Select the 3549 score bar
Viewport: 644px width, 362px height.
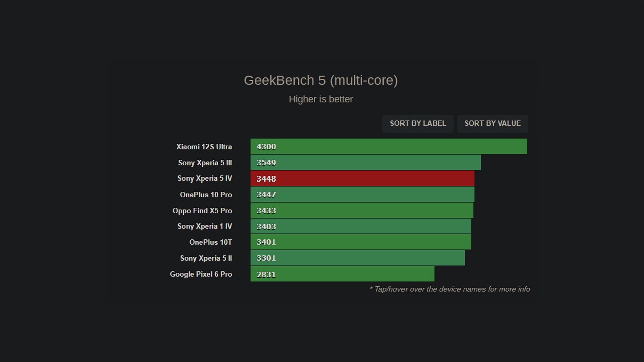[366, 162]
